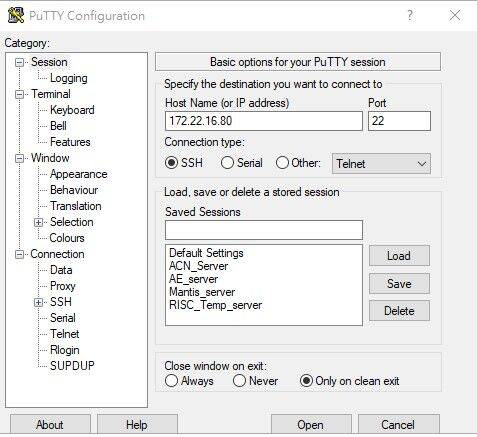
Task: Set close window on exit to Always
Action: 171,381
